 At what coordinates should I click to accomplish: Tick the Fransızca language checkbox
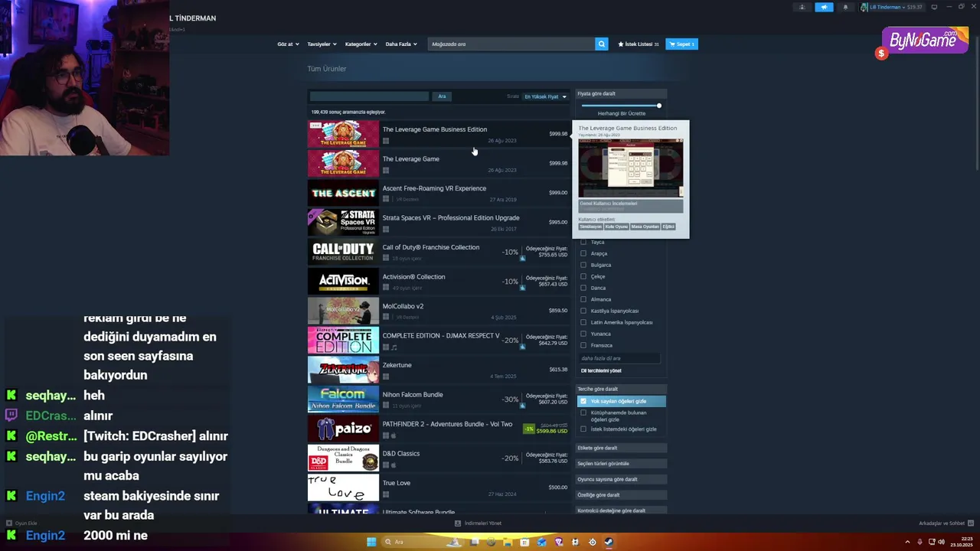coord(583,345)
